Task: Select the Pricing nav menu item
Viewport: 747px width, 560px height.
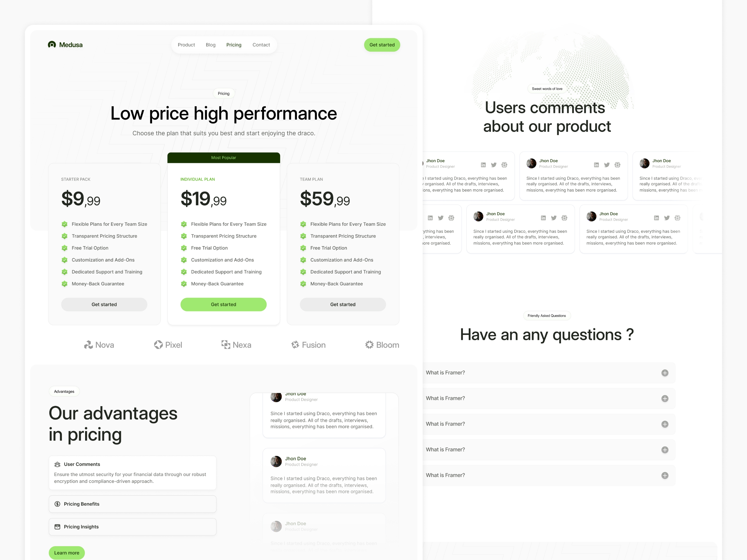Action: [233, 45]
